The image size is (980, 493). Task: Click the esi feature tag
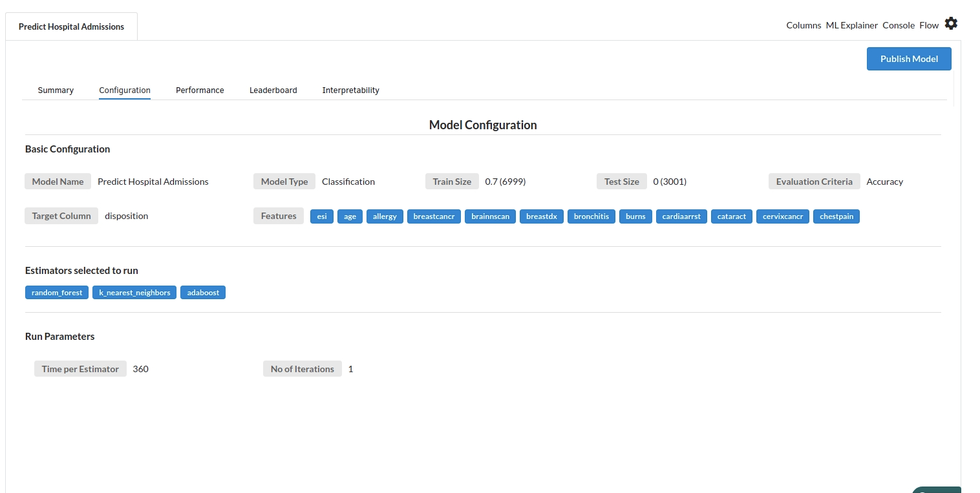(x=322, y=216)
